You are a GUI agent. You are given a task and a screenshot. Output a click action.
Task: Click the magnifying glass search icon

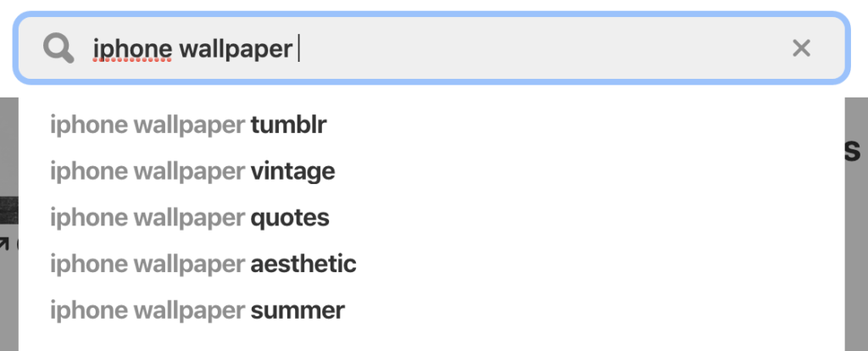(58, 49)
